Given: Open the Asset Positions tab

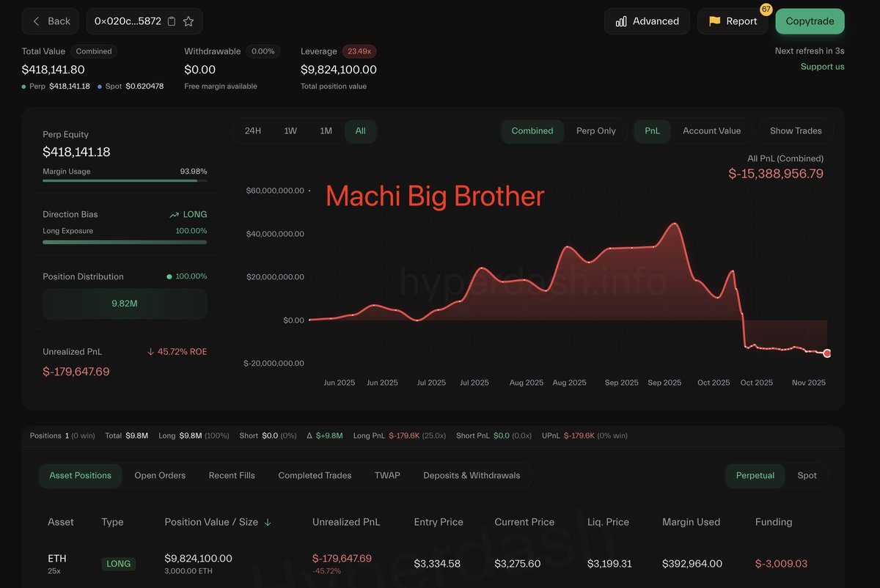Looking at the screenshot, I should (81, 475).
